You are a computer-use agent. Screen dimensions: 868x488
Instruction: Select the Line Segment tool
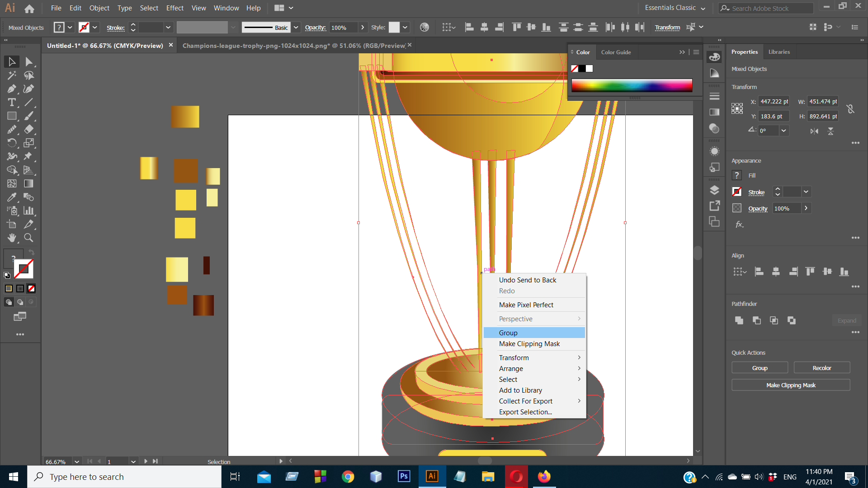29,102
